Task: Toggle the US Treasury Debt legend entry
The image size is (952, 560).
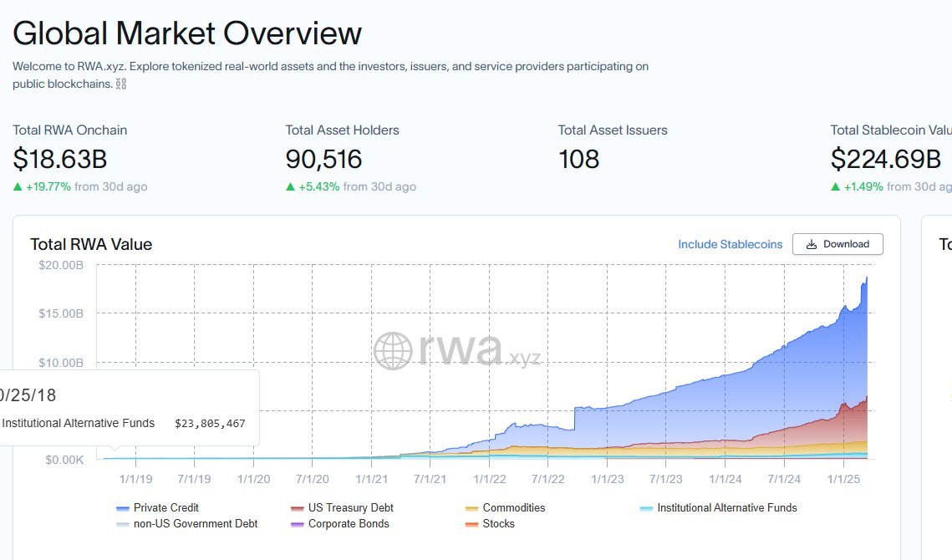Action: [x=342, y=508]
